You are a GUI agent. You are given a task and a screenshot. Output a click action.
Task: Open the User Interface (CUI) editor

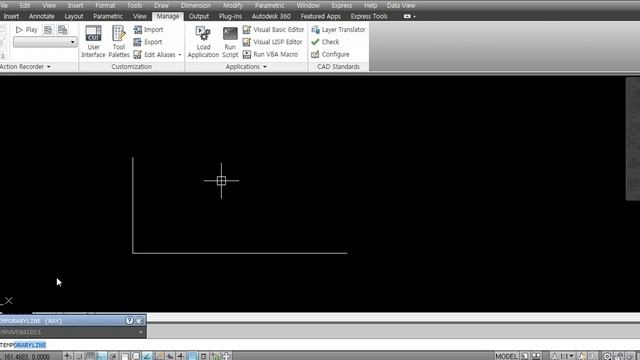[93, 42]
